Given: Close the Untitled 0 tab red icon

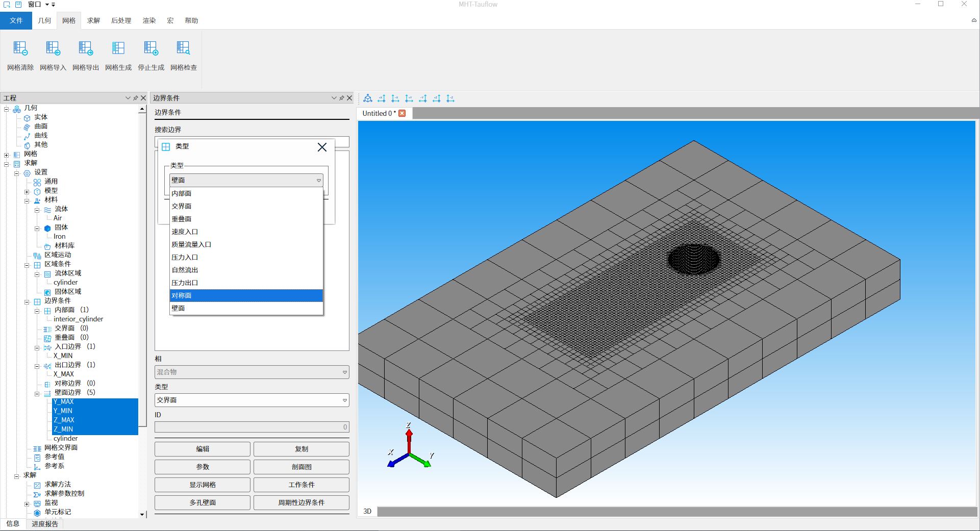Looking at the screenshot, I should [402, 113].
